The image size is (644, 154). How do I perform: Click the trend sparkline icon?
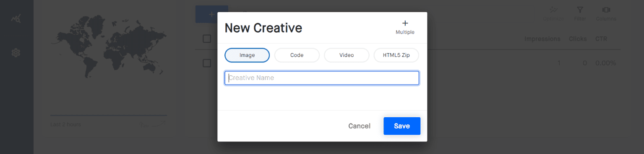tap(153, 124)
